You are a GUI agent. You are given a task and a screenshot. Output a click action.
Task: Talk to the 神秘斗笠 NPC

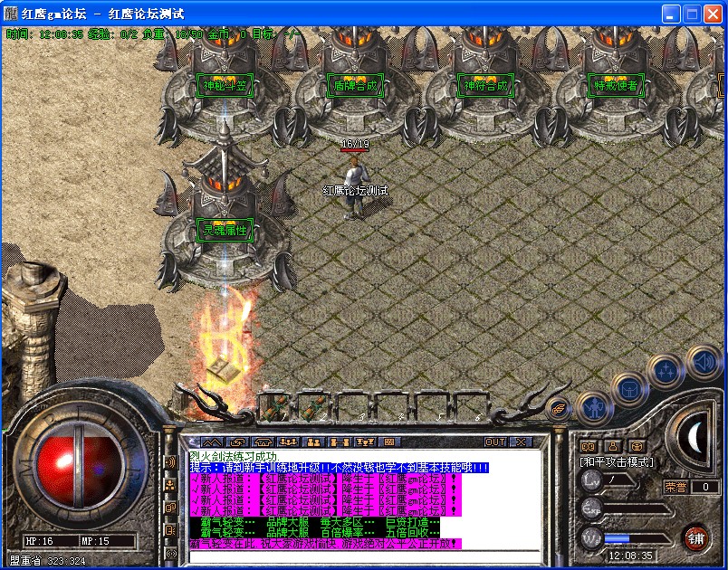(225, 85)
